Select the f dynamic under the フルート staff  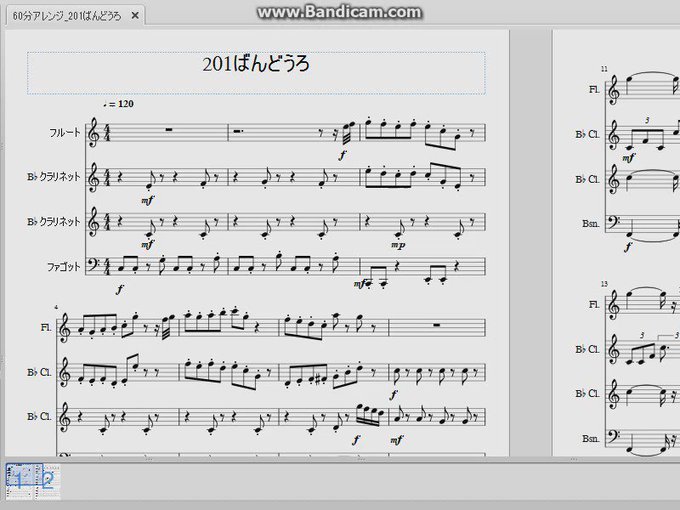click(343, 155)
